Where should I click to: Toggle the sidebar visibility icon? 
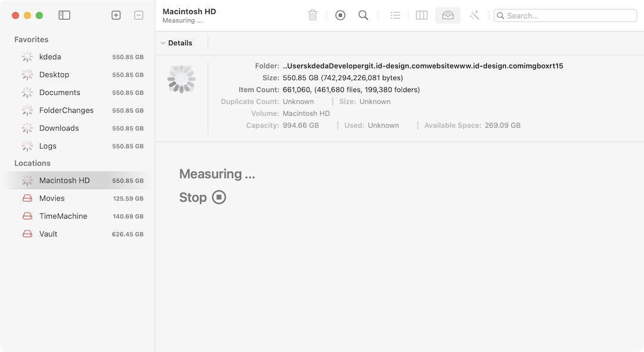(x=64, y=15)
